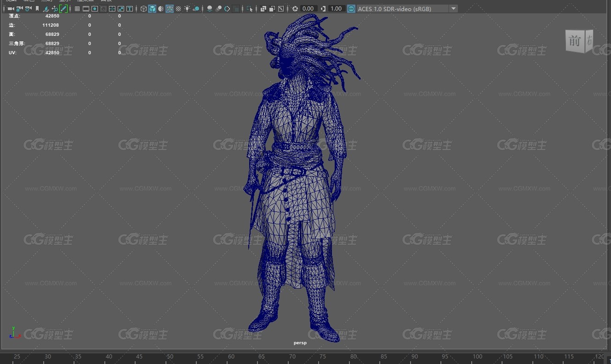The width and height of the screenshot is (611, 364).
Task: Toggle the View Transform ON button
Action: point(351,9)
